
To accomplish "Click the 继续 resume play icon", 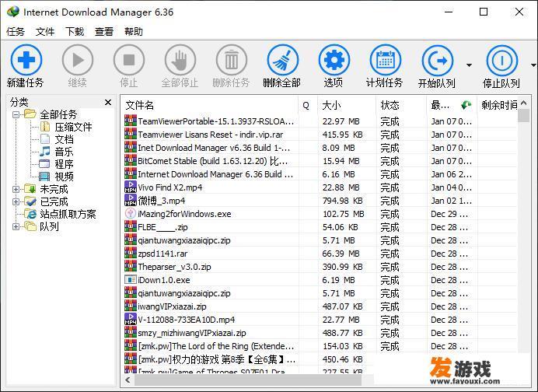I will [x=78, y=60].
